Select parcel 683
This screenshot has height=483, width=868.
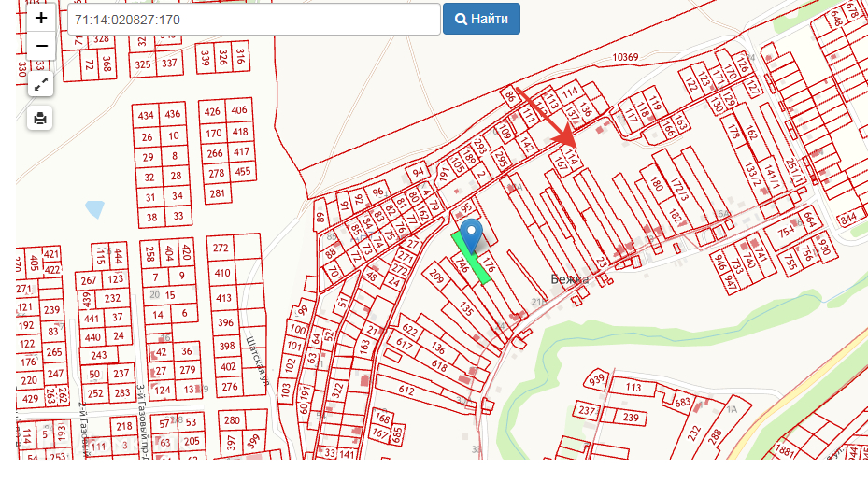pyautogui.click(x=683, y=402)
